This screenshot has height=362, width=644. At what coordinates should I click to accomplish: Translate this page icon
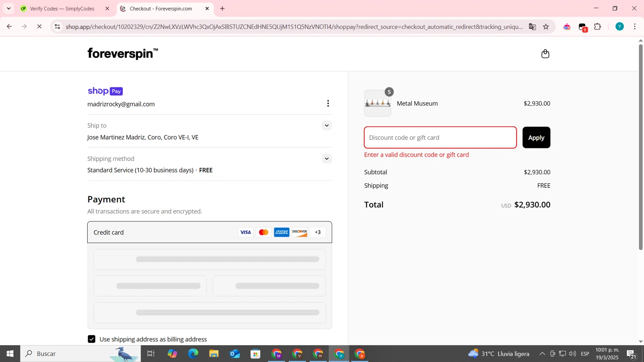point(532,27)
